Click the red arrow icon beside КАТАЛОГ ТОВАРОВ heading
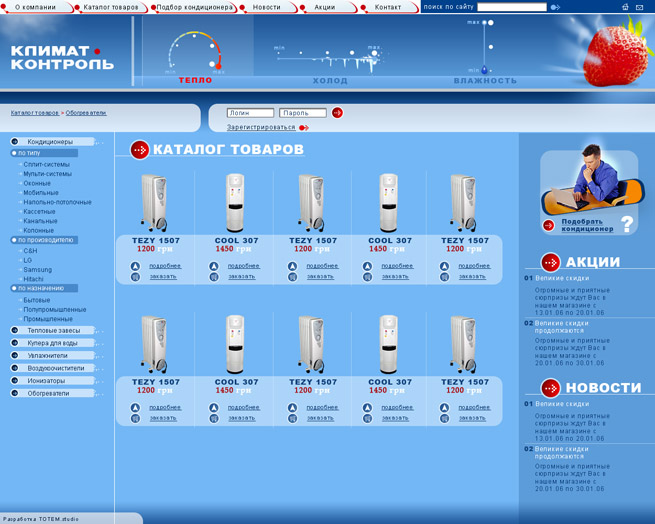Viewport: 655px width, 524px height. pos(139,150)
